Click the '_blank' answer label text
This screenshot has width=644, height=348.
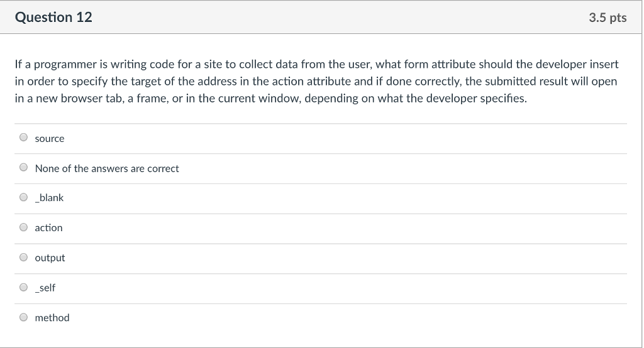point(49,198)
